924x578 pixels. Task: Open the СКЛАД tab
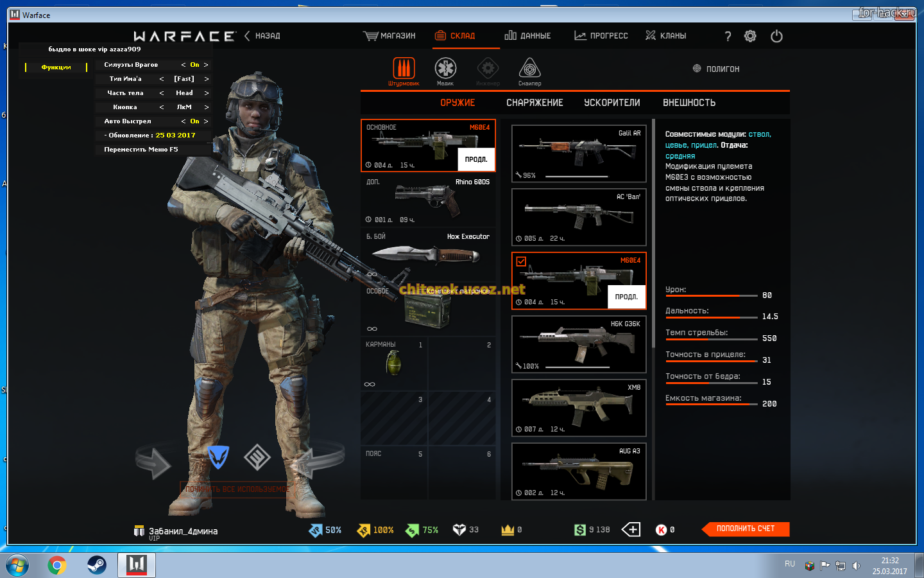455,36
